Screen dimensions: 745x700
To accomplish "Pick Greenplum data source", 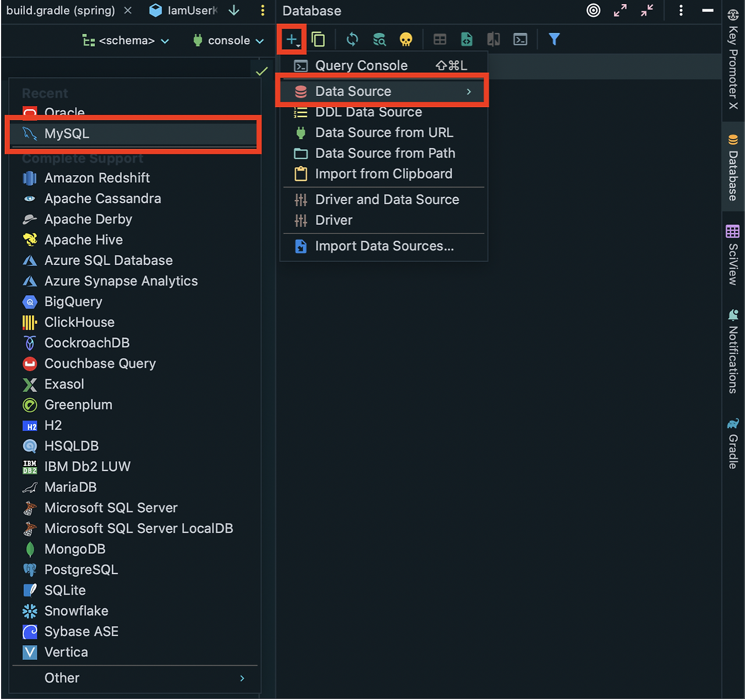I will pos(135,405).
